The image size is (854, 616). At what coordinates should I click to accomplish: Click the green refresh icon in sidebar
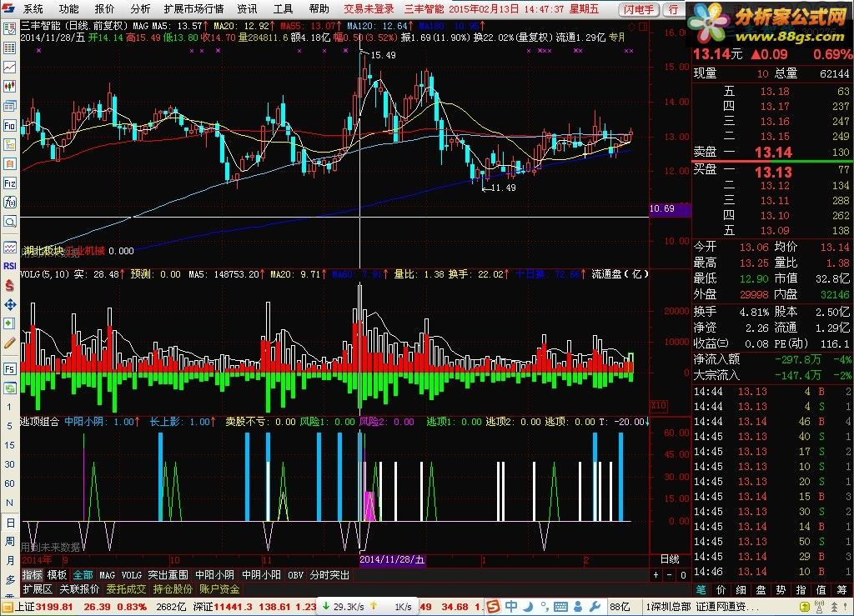pos(10,388)
